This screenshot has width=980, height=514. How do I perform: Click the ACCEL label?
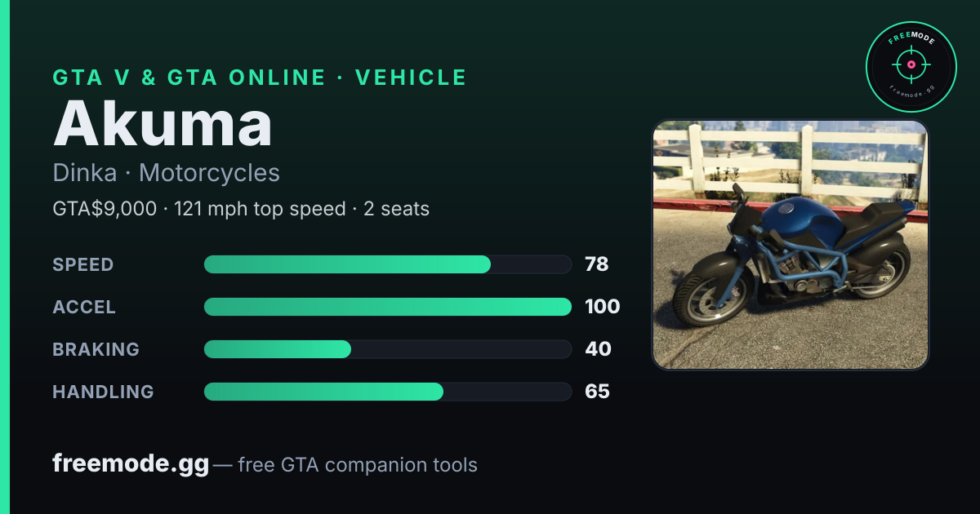click(84, 307)
